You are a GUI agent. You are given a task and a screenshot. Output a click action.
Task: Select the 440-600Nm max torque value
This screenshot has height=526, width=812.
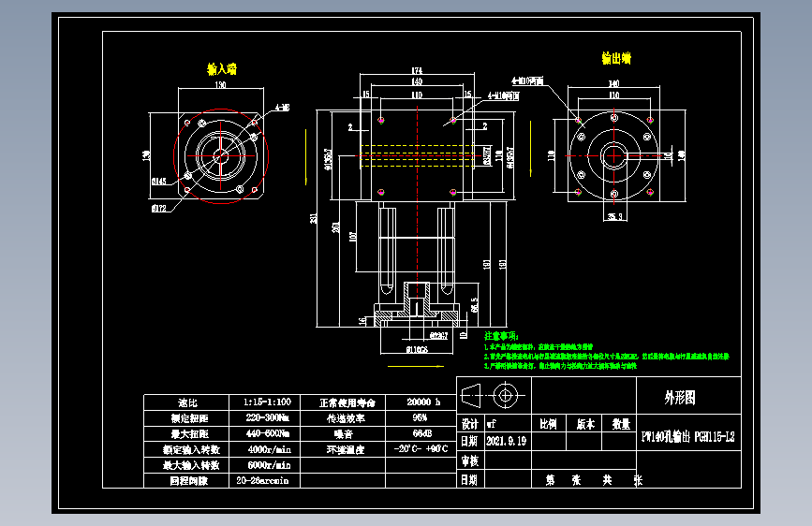[267, 433]
